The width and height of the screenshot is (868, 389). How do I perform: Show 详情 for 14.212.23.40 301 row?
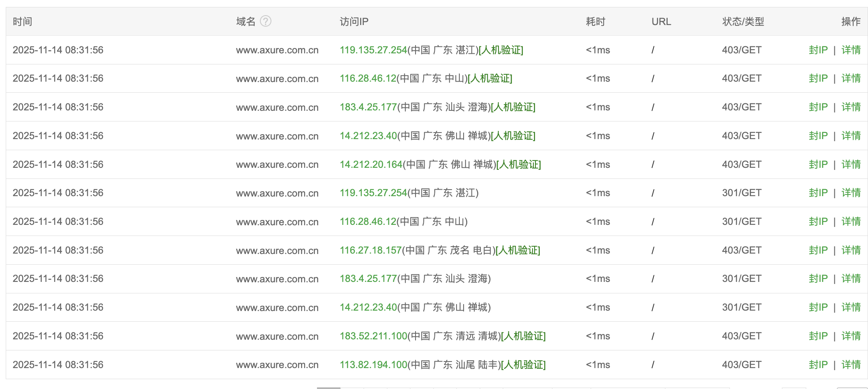click(x=851, y=307)
